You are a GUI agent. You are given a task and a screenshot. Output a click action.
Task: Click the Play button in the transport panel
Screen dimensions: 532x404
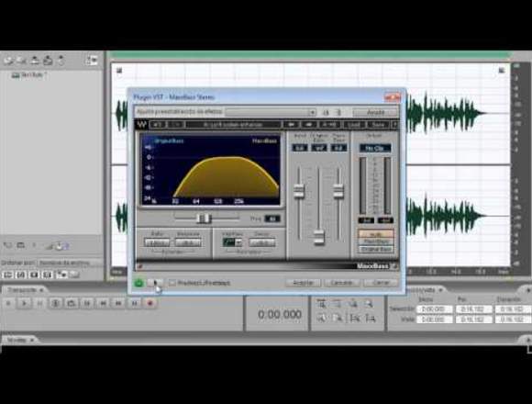pos(24,303)
